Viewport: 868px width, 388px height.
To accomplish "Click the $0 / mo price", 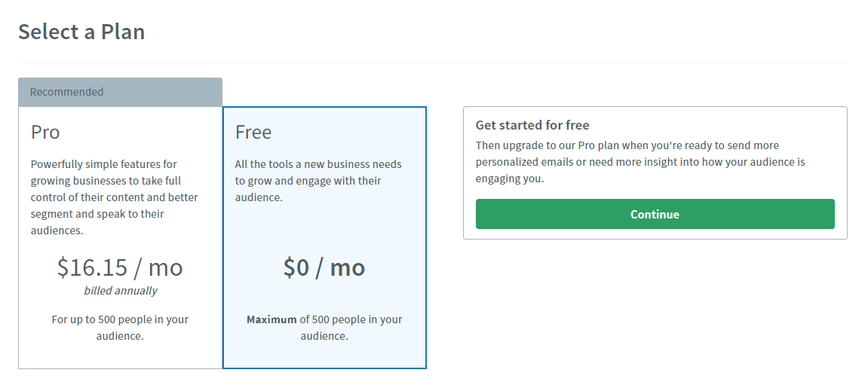I will pyautogui.click(x=324, y=267).
